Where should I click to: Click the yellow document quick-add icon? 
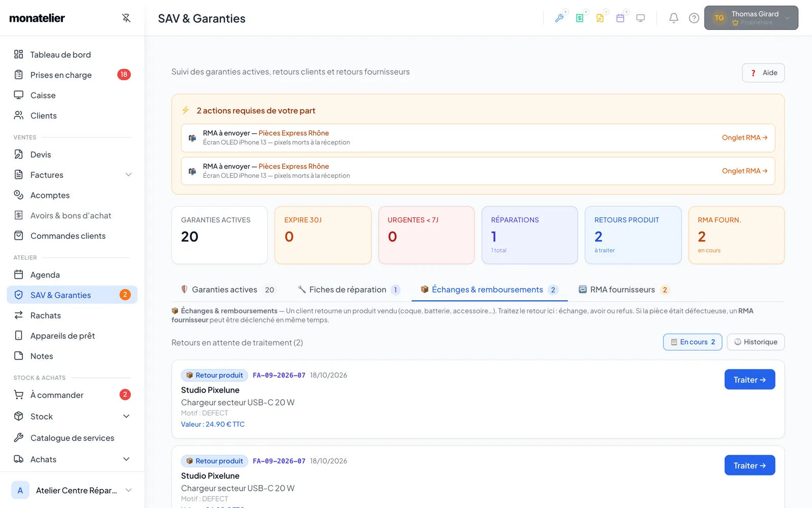pos(600,18)
